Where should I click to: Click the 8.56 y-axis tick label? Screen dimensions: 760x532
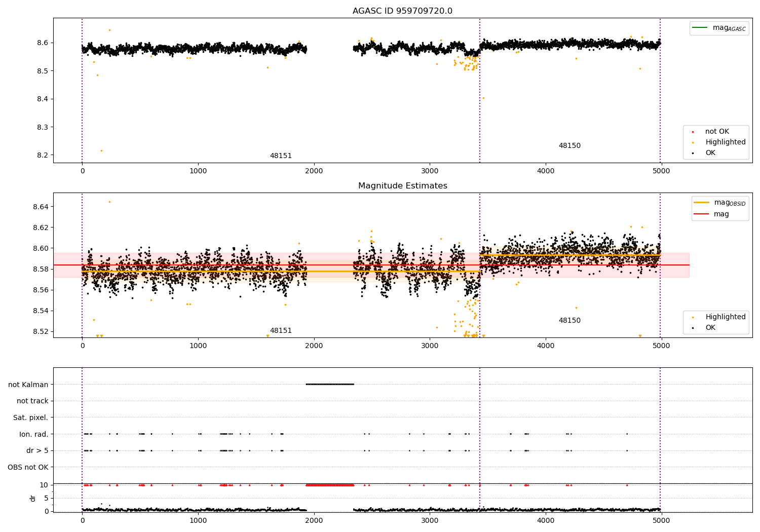click(x=40, y=290)
